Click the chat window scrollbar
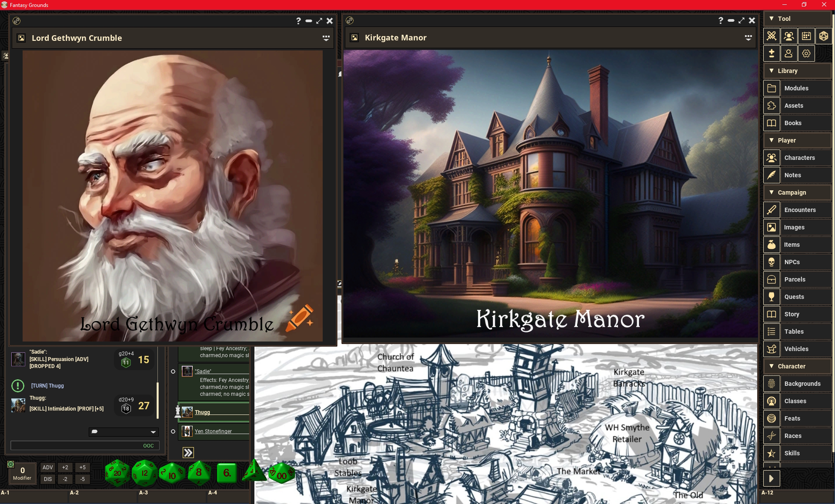This screenshot has height=504, width=835. click(157, 400)
